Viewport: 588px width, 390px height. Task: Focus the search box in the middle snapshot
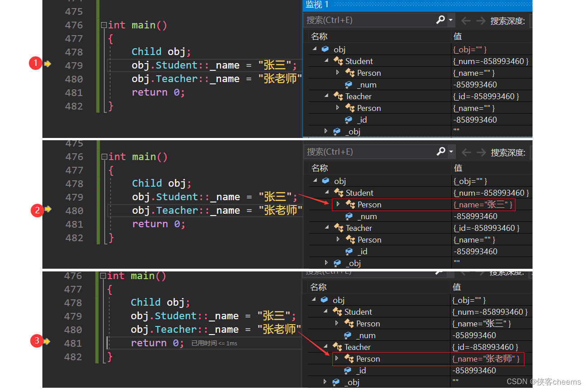[370, 152]
